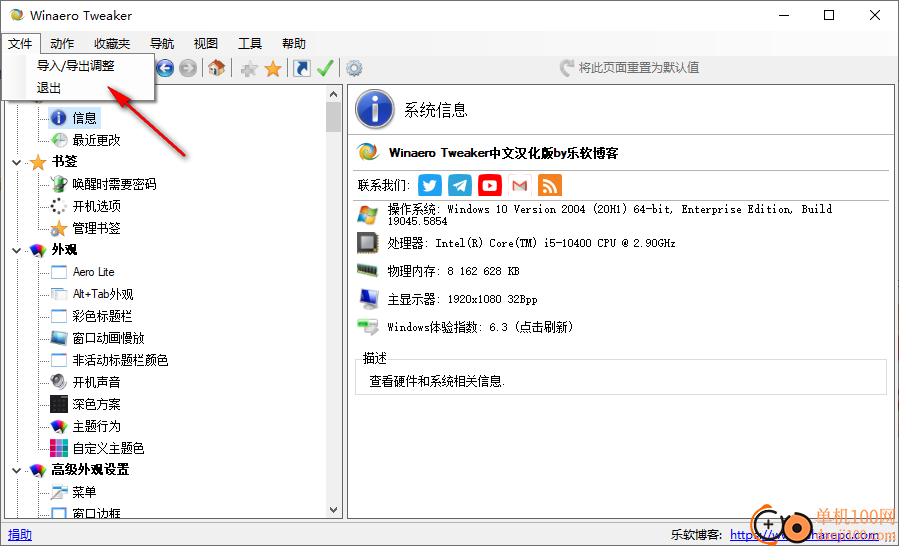Click the 捐助 link in status bar
899x546 pixels.
pyautogui.click(x=20, y=535)
